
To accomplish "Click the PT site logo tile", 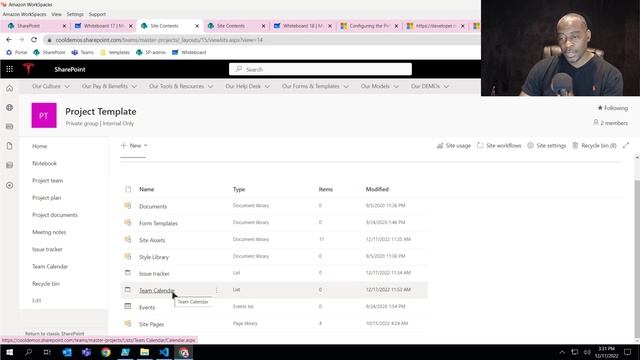I will coord(44,116).
